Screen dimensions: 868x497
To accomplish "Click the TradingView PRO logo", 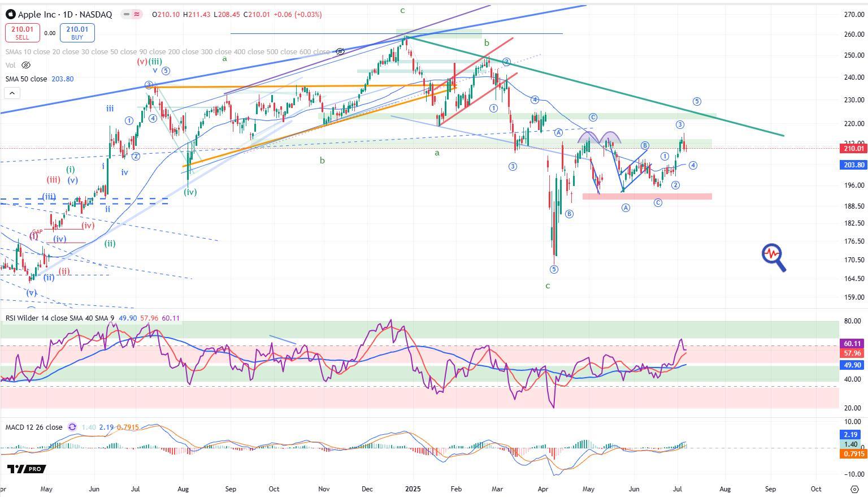I will click(27, 469).
